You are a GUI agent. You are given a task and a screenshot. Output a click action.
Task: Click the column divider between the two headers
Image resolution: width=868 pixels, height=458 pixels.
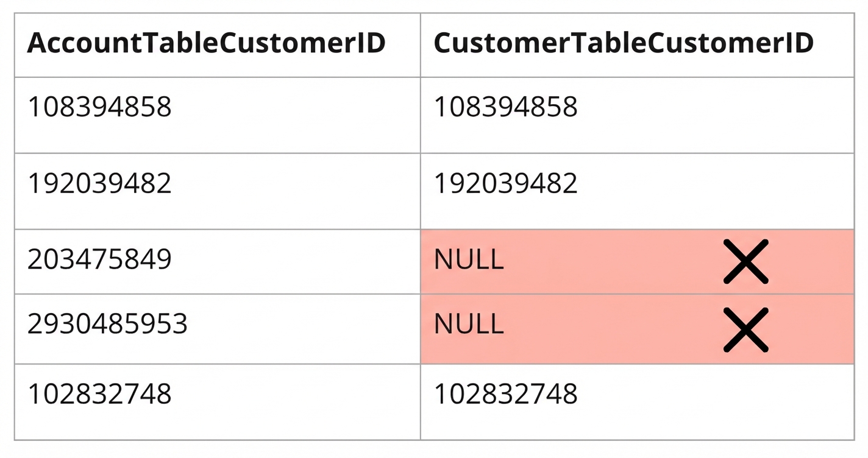421,45
